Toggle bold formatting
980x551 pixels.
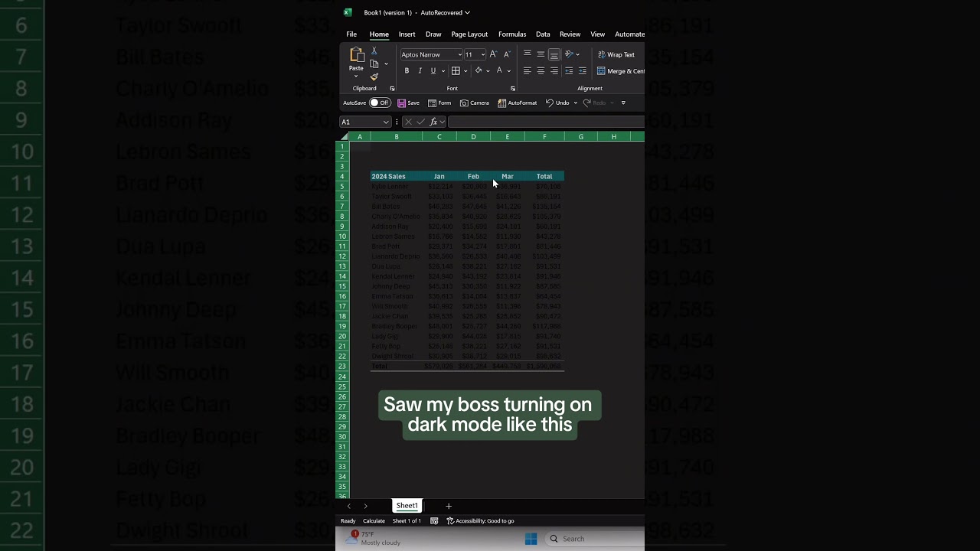coord(407,70)
